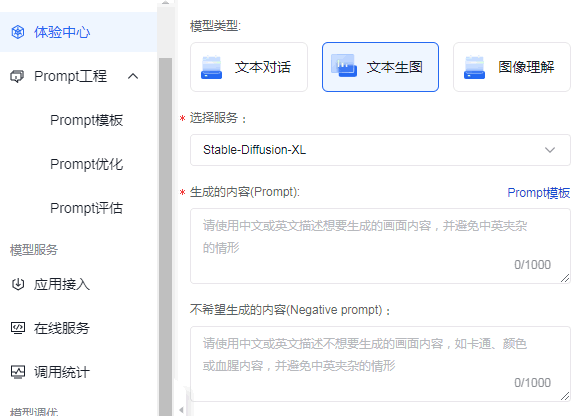This screenshot has width=587, height=420.
Task: Click the 应用接入 sidebar icon
Action: (18, 284)
